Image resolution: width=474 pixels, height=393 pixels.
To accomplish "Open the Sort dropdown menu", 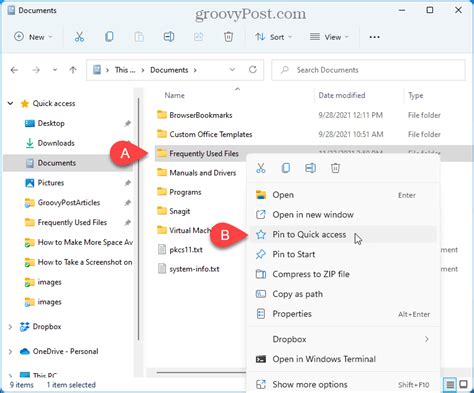I will (273, 37).
